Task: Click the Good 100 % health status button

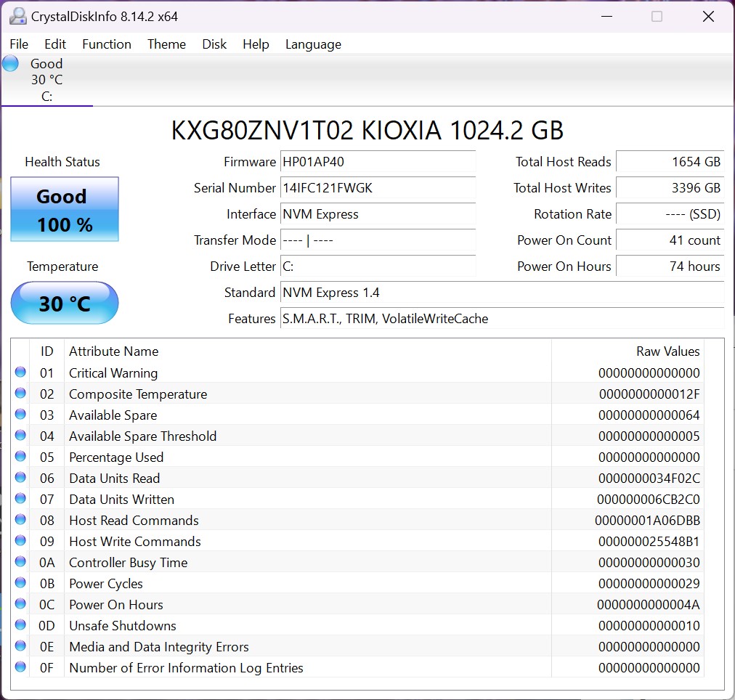Action: [65, 210]
